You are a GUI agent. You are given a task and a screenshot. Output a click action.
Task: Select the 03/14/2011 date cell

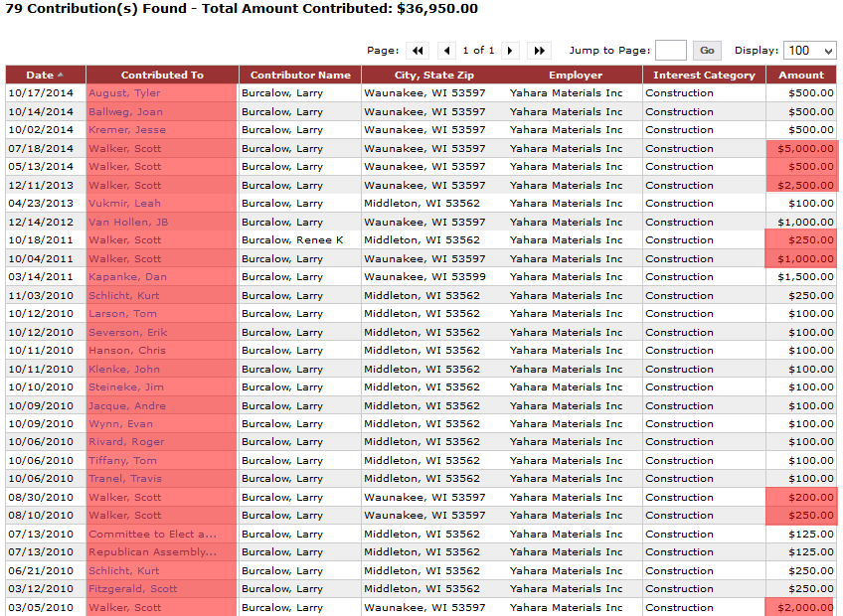45,277
